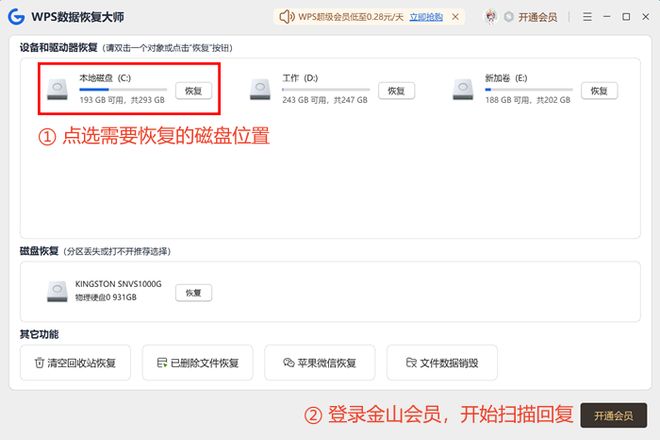Click the speaker announcement icon
This screenshot has height=440, width=660.
(x=287, y=17)
